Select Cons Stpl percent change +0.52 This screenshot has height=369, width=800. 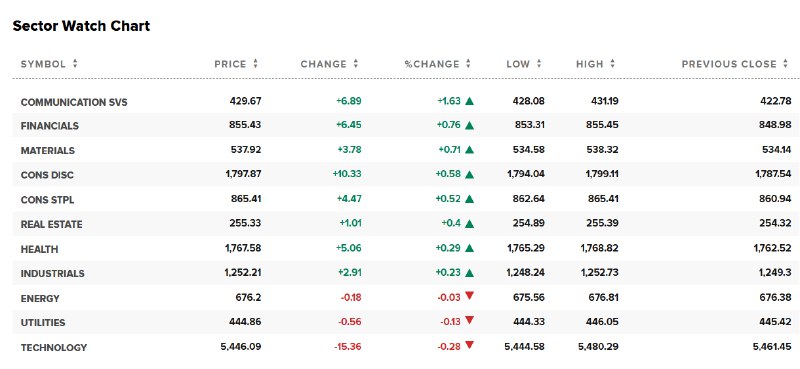point(448,199)
